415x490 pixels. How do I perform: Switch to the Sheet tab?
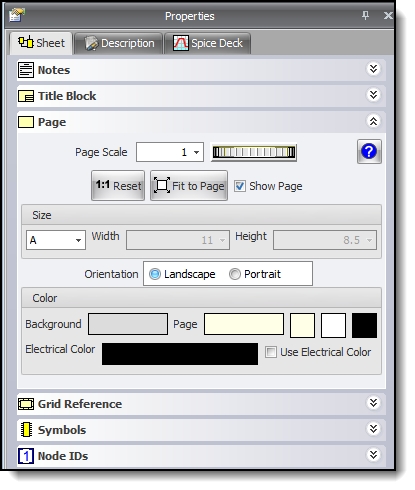tap(41, 43)
